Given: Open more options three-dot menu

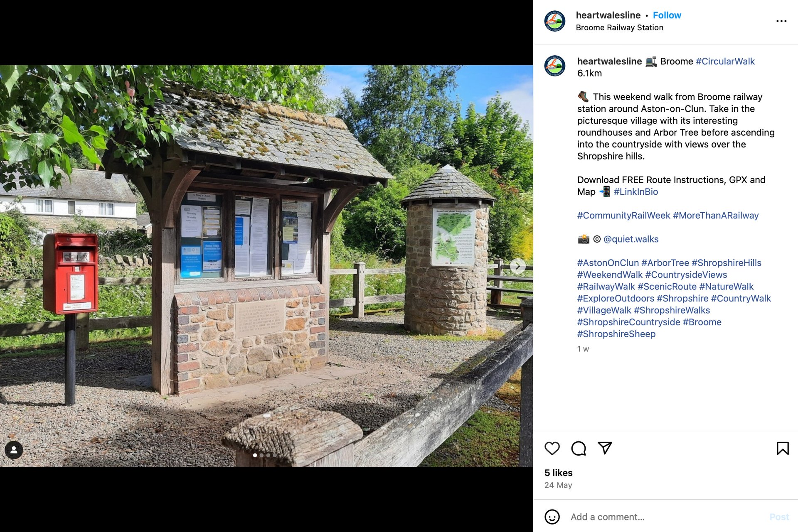Looking at the screenshot, I should tap(781, 21).
